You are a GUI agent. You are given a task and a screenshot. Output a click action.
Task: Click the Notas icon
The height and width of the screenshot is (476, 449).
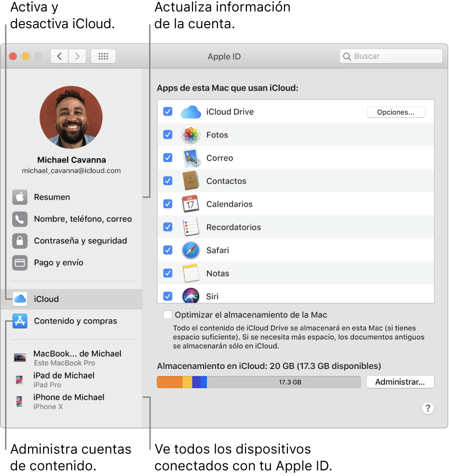point(190,273)
